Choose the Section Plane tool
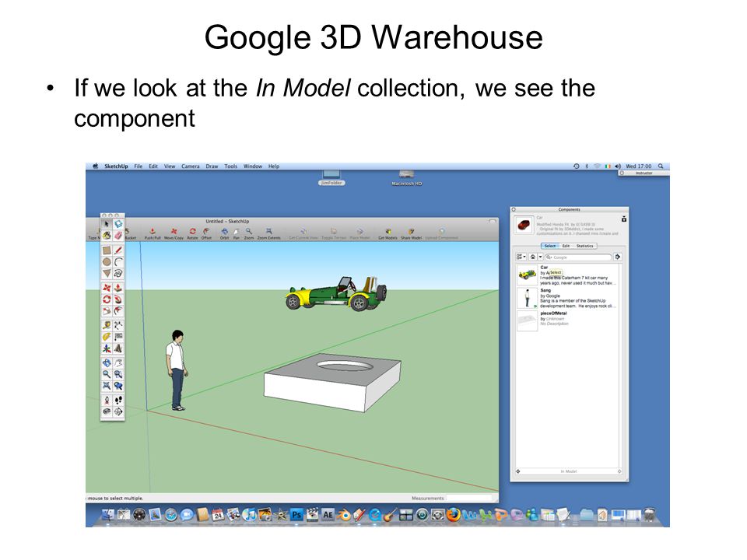 click(x=118, y=412)
